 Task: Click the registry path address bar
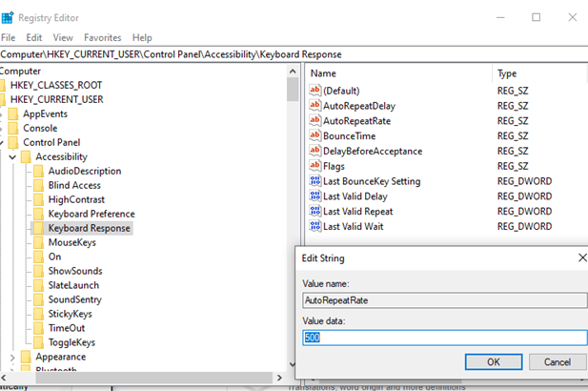coord(294,54)
